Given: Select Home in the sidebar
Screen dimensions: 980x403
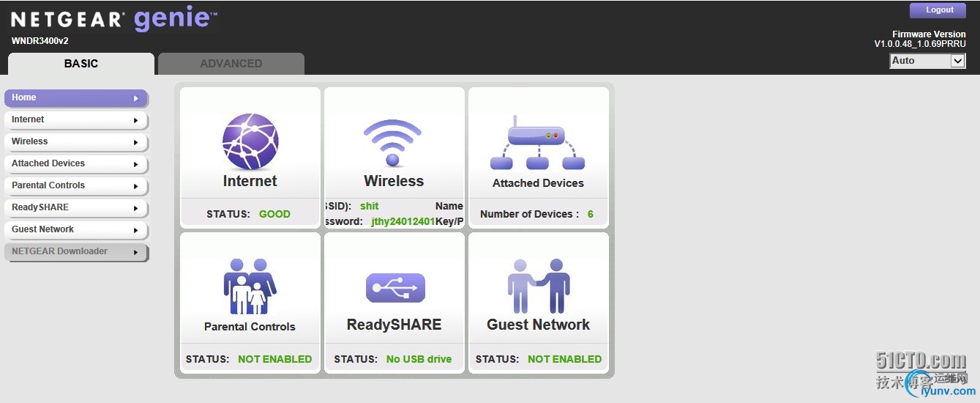Looking at the screenshot, I should [76, 98].
